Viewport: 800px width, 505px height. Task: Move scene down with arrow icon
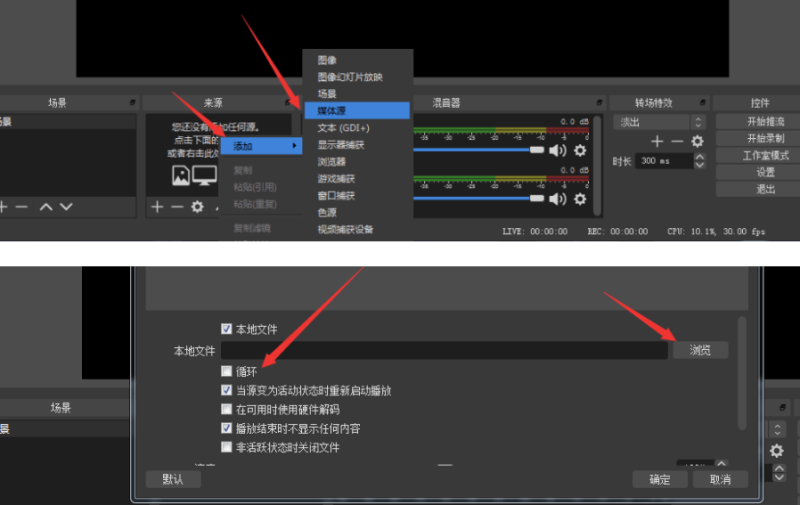click(66, 207)
